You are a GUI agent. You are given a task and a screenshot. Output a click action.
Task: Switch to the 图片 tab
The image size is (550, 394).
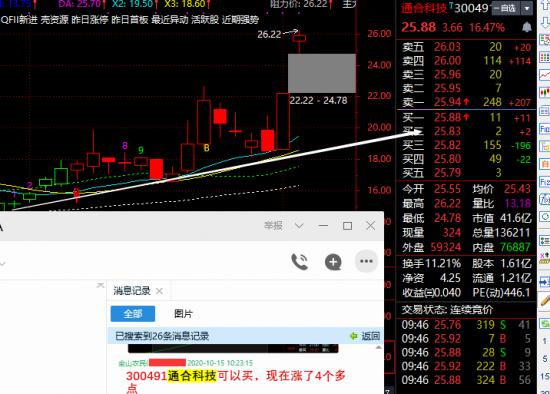[183, 314]
